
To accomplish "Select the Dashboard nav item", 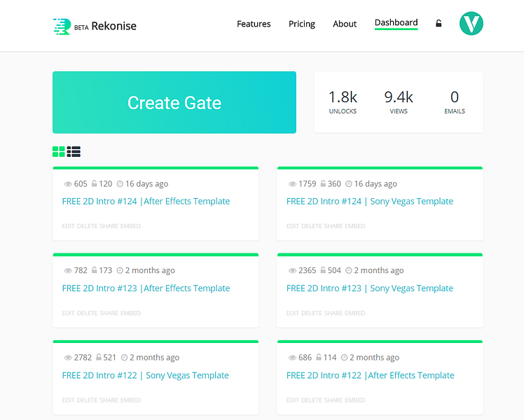I will pos(396,23).
